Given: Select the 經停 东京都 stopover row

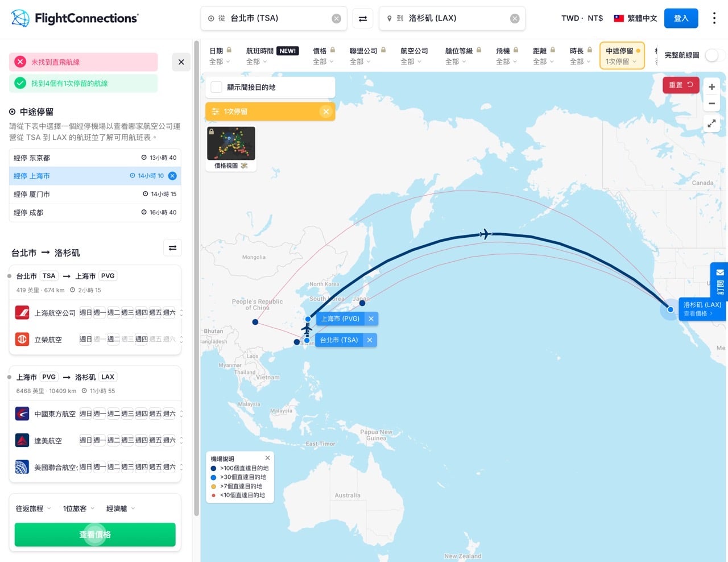Looking at the screenshot, I should click(x=95, y=158).
